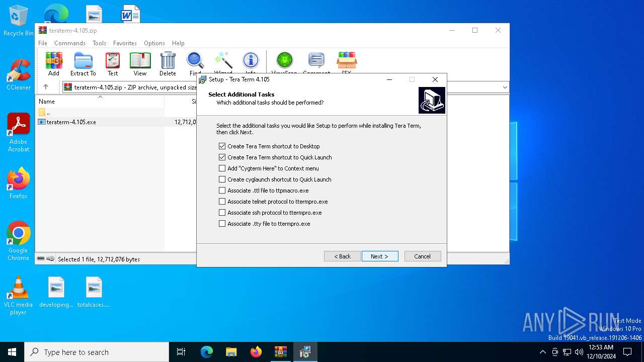Image resolution: width=644 pixels, height=362 pixels.
Task: Click the Windows search box
Action: (97, 352)
